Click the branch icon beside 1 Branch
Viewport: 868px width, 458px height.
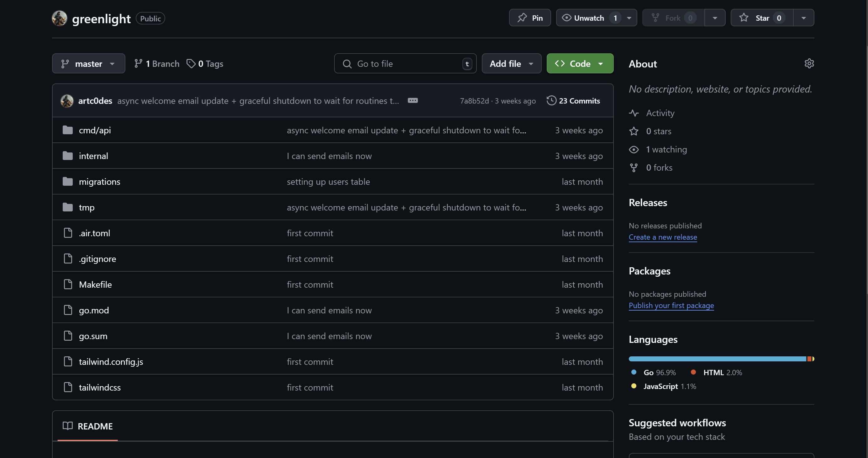[x=138, y=63]
